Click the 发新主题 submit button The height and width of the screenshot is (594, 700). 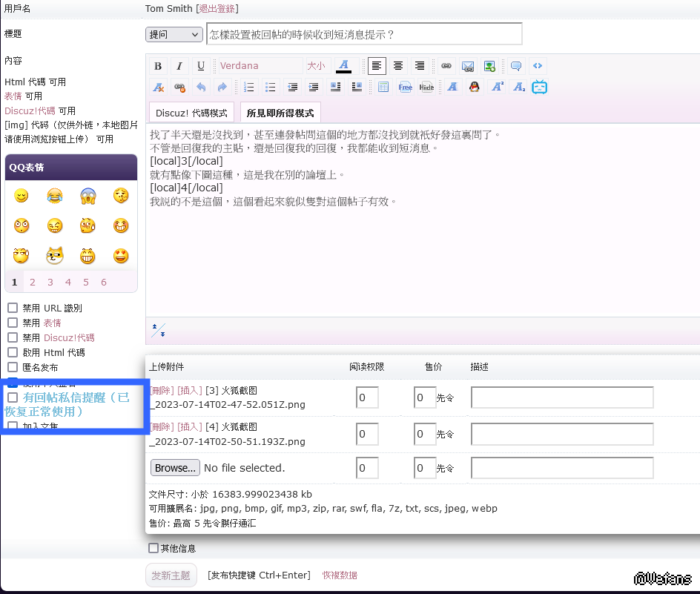[171, 575]
